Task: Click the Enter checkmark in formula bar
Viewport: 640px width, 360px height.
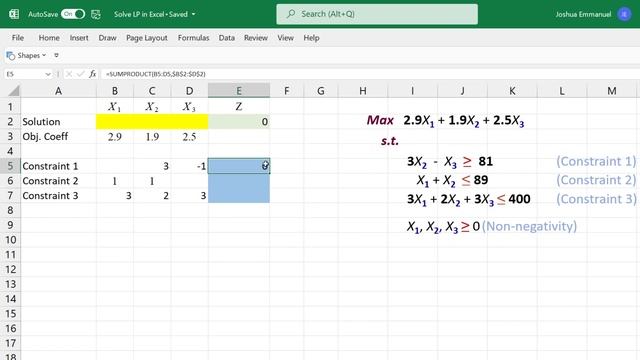Action: tap(80, 74)
